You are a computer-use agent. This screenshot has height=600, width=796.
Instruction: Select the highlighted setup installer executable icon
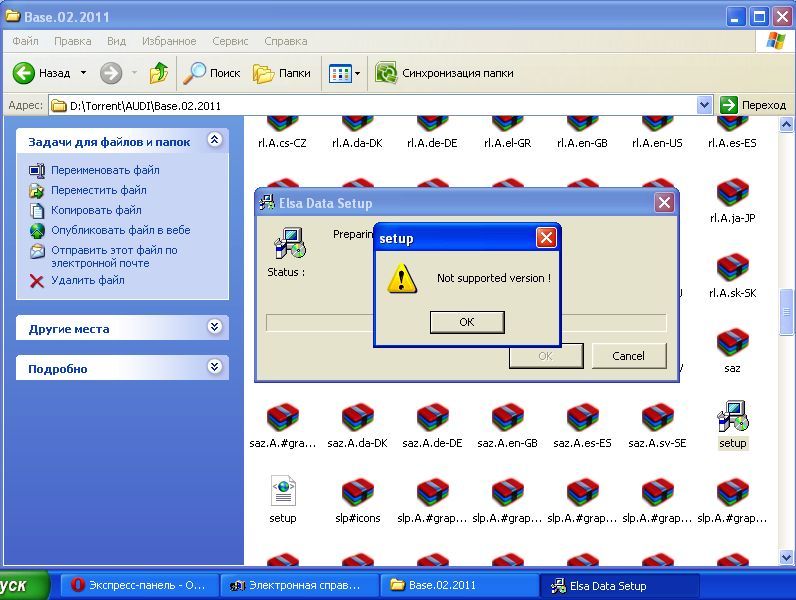[733, 416]
